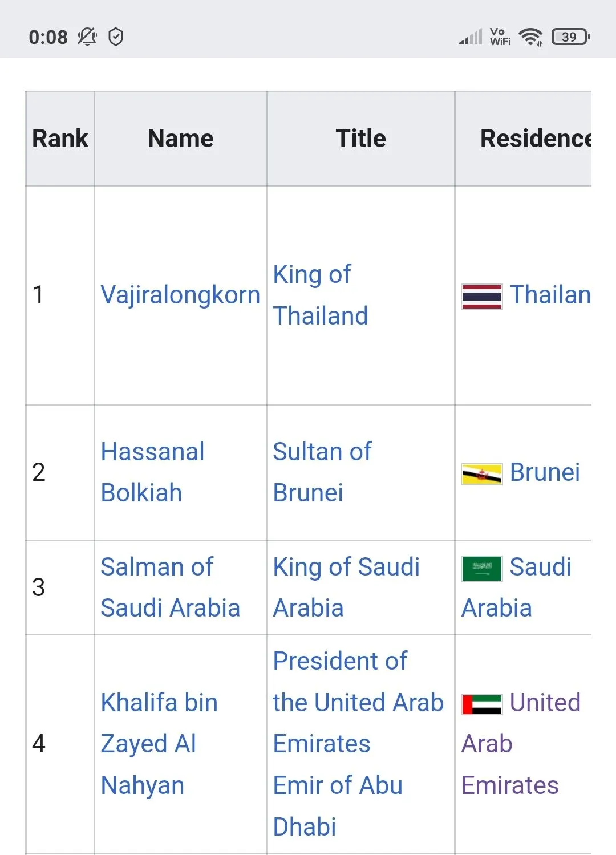Click the Title column header
The height and width of the screenshot is (855, 616).
point(360,139)
